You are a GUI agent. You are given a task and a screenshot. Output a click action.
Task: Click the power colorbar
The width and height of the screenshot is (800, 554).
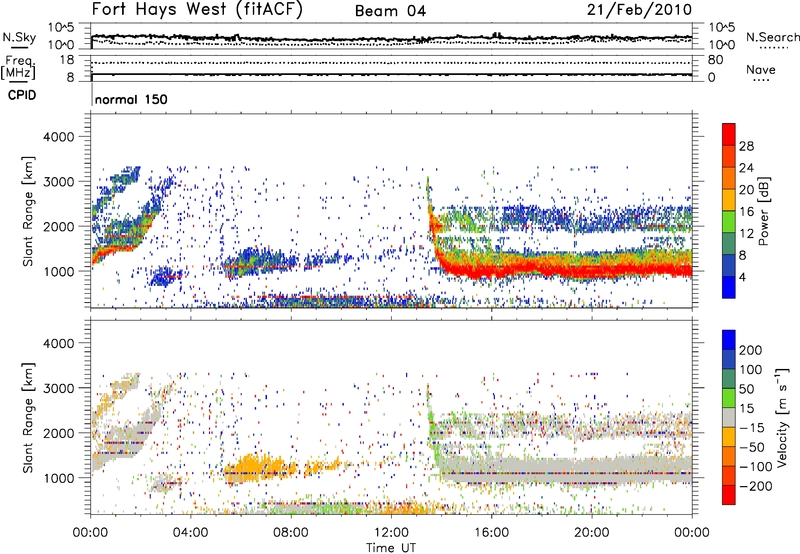pyautogui.click(x=729, y=211)
